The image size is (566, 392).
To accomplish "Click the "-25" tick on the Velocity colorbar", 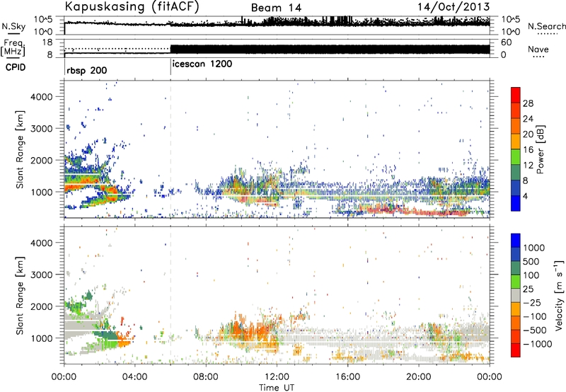I will [531, 302].
